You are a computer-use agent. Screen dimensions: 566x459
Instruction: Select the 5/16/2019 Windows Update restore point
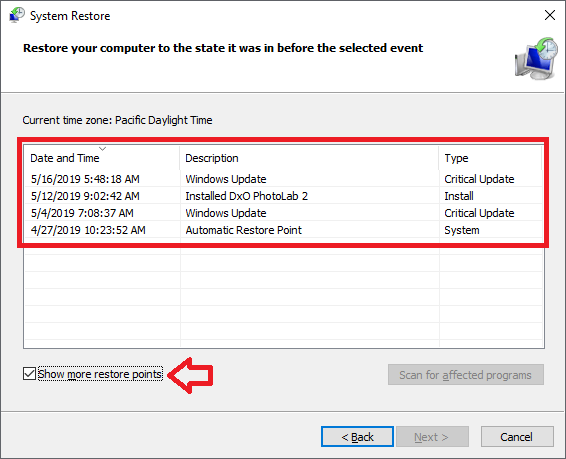[x=283, y=179]
